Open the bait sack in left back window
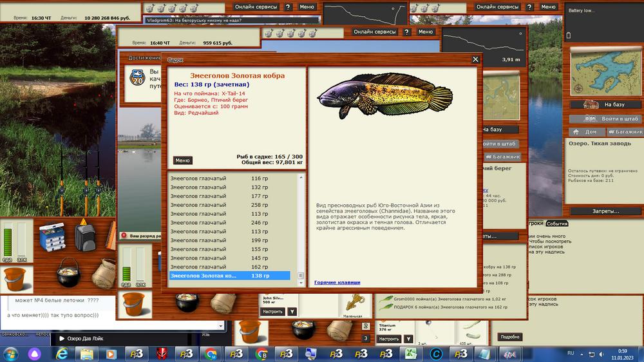The image size is (644, 362). click(104, 273)
